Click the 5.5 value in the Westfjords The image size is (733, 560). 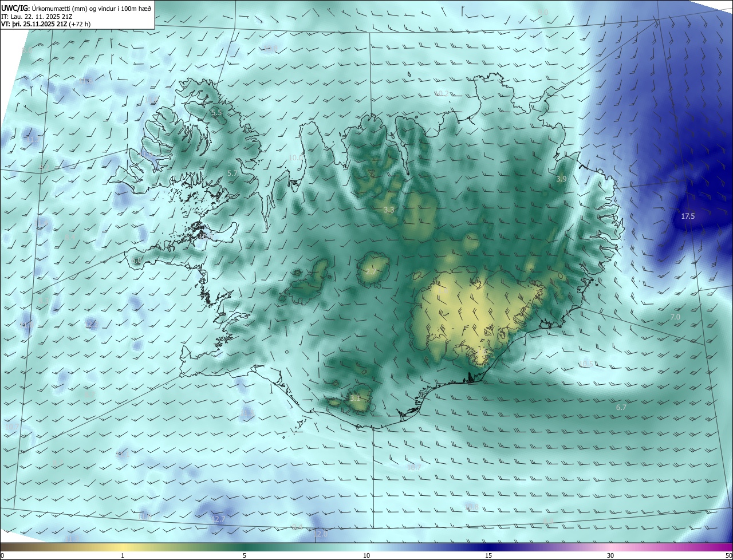(x=216, y=113)
